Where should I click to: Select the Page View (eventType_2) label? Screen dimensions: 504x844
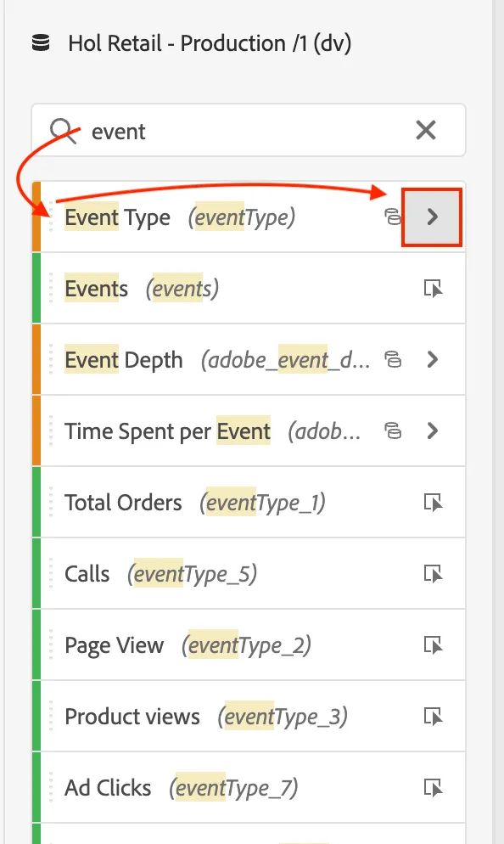pyautogui.click(x=188, y=645)
